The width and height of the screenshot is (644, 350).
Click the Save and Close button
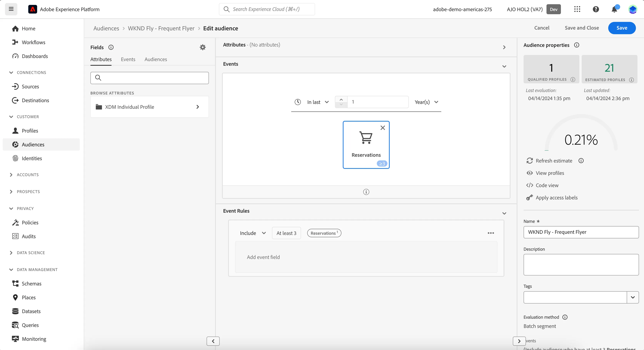click(x=582, y=28)
